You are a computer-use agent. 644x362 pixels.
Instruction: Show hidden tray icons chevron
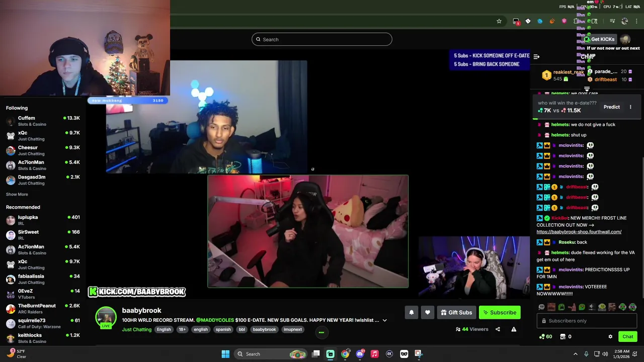[576, 354]
